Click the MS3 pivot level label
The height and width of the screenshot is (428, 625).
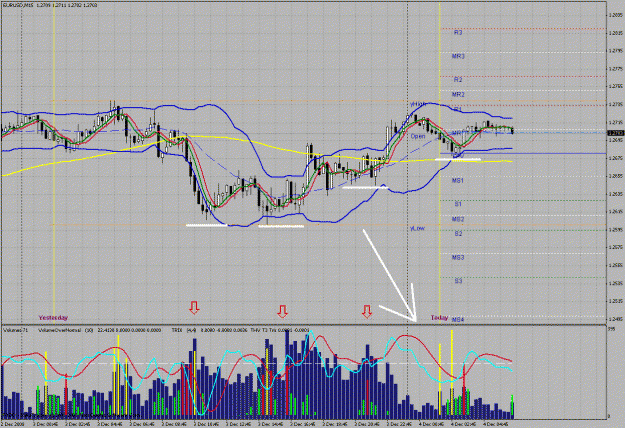pyautogui.click(x=458, y=257)
